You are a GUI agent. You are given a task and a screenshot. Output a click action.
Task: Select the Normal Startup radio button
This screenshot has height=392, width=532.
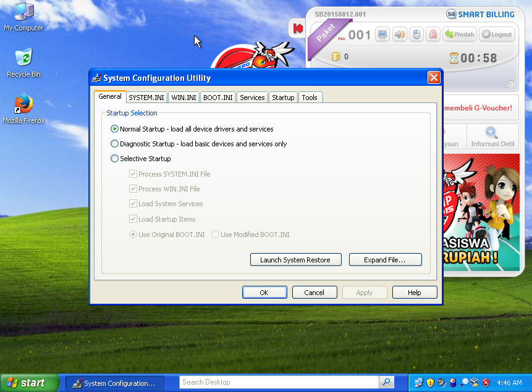tap(114, 129)
